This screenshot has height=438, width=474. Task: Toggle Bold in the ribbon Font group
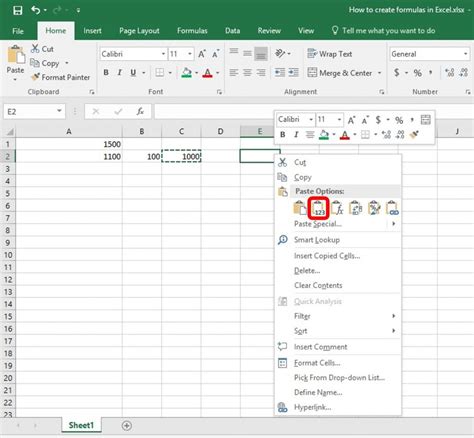pos(106,72)
